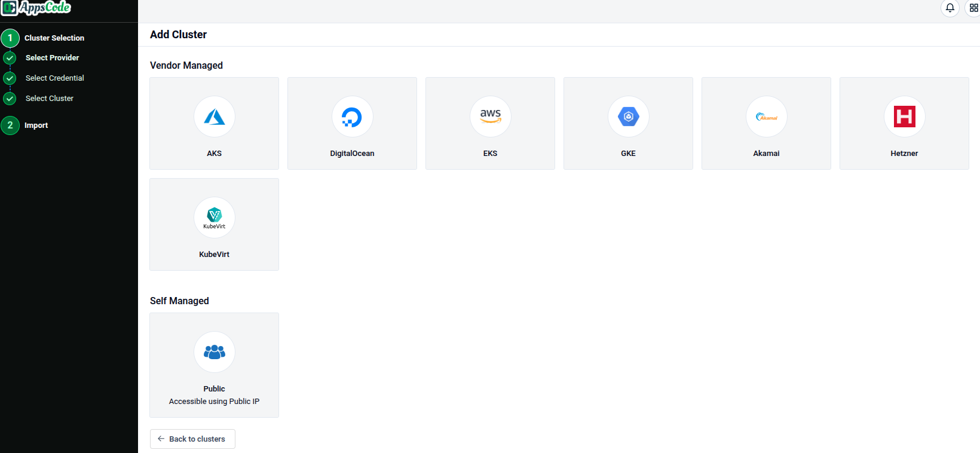Screen dimensions: 980x453
Task: Open the apps grid icon
Action: pyautogui.click(x=973, y=8)
